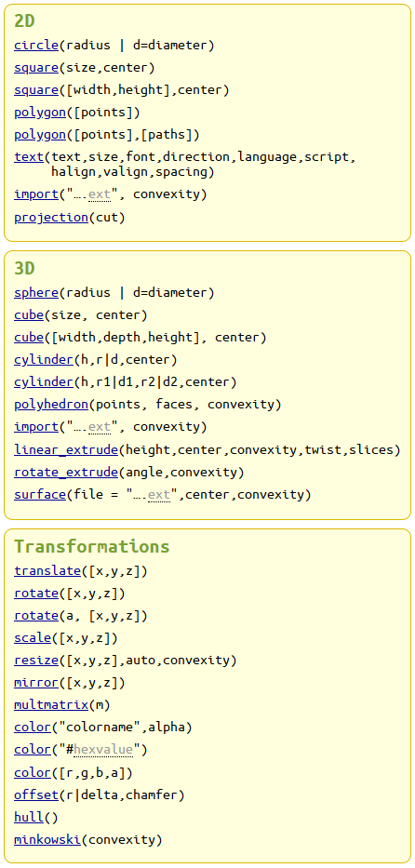Click the "(angle,convexity)" parameters text
The image size is (415, 868).
click(x=181, y=473)
